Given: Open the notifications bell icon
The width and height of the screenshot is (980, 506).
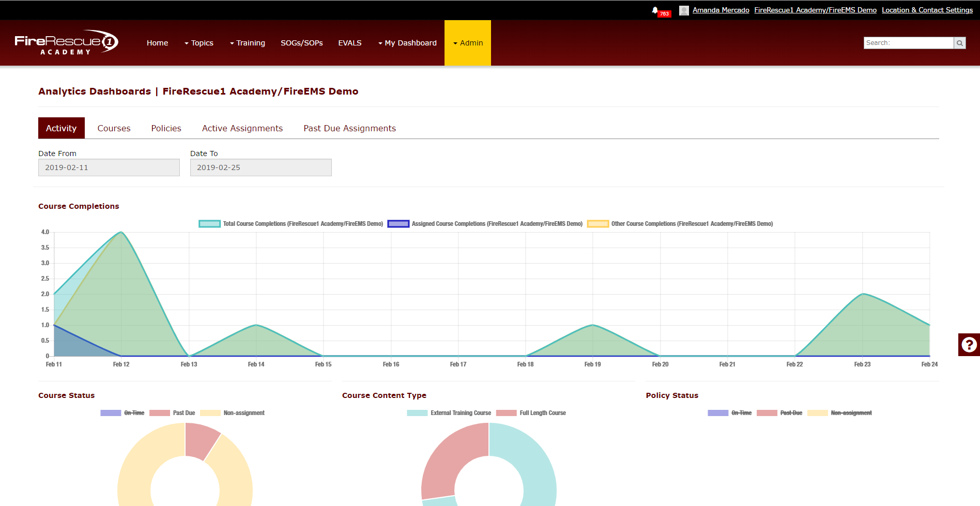Looking at the screenshot, I should pyautogui.click(x=655, y=10).
